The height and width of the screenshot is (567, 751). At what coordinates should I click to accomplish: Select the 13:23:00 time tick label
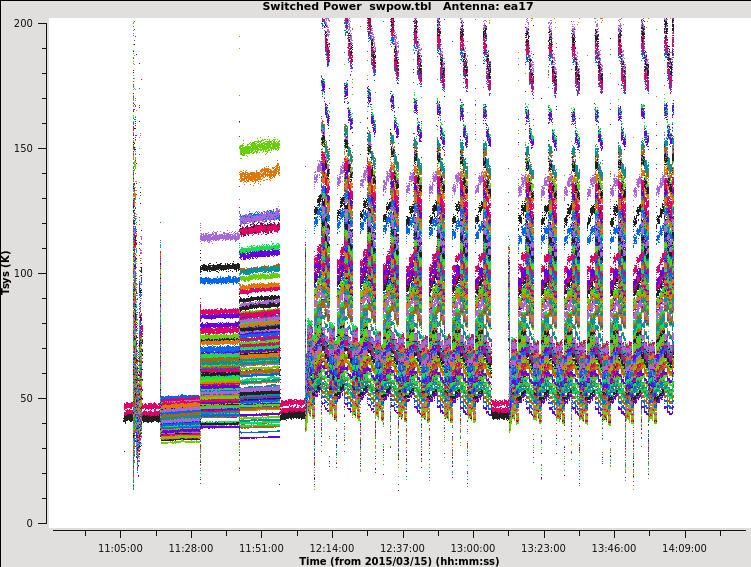543,548
